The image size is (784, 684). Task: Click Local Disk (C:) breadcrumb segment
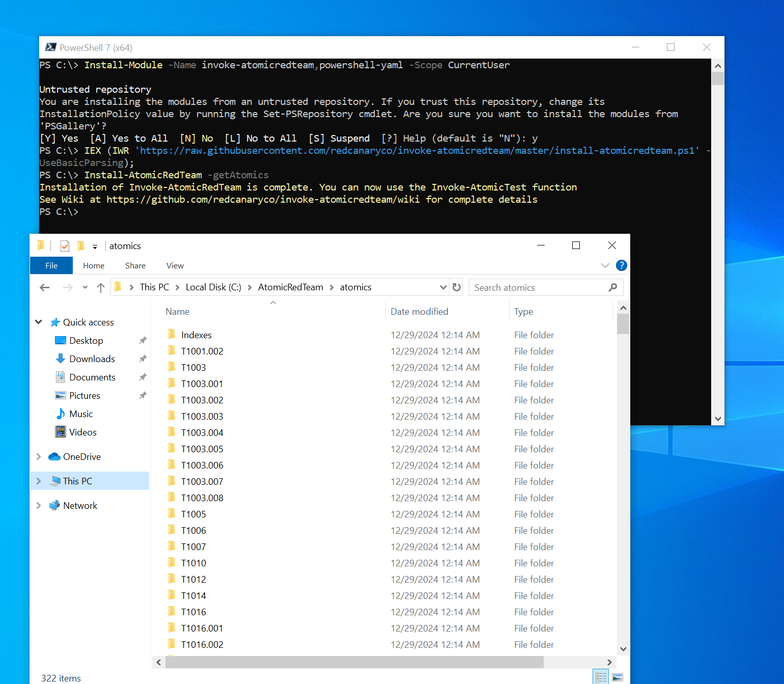click(213, 287)
